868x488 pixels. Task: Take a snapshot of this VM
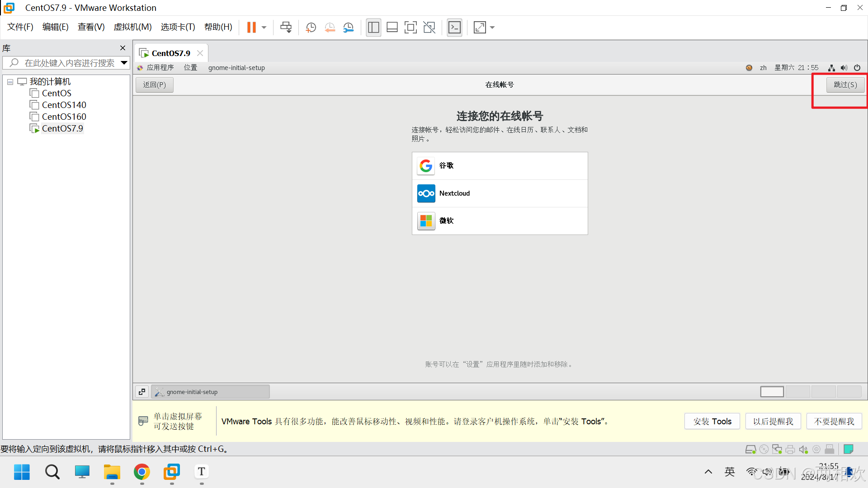[311, 28]
